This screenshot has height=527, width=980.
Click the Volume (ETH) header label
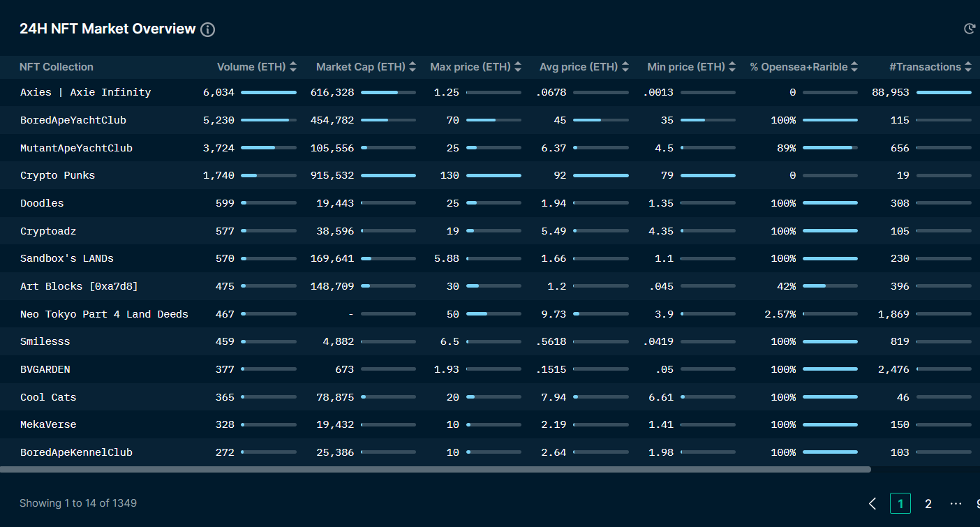(x=251, y=67)
